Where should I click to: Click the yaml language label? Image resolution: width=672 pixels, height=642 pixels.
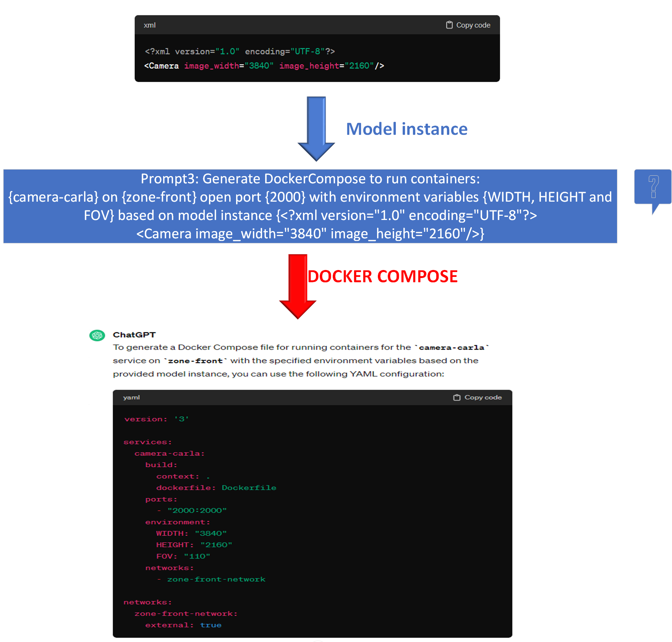pos(131,398)
